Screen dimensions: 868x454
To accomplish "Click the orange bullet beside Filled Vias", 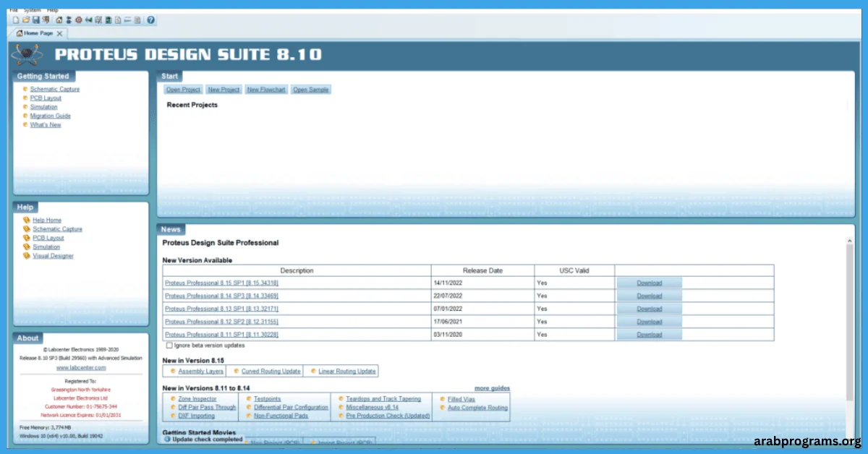I will (x=442, y=398).
